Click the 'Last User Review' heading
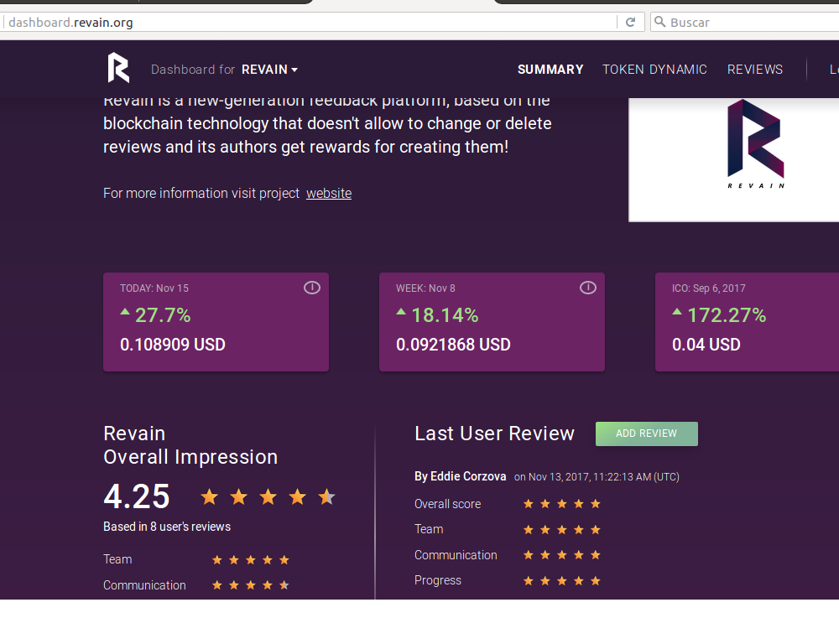 pos(494,434)
